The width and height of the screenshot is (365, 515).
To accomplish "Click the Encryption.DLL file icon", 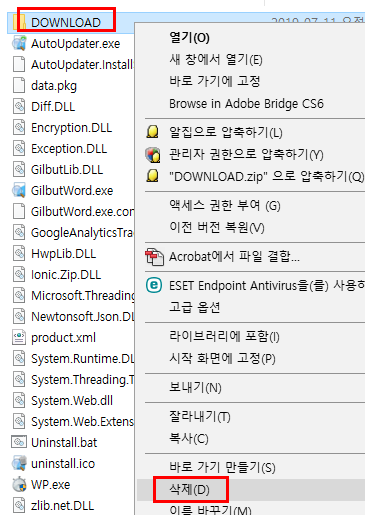I will pos(19,128).
